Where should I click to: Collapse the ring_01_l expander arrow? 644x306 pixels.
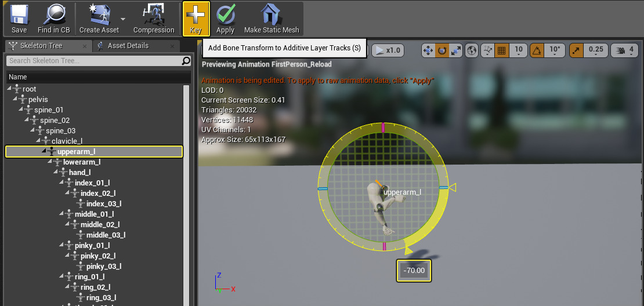[61, 276]
